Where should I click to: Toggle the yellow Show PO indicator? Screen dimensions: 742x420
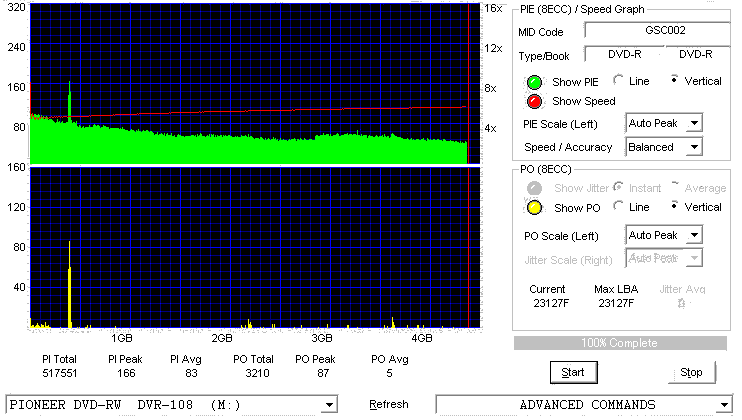pyautogui.click(x=534, y=208)
